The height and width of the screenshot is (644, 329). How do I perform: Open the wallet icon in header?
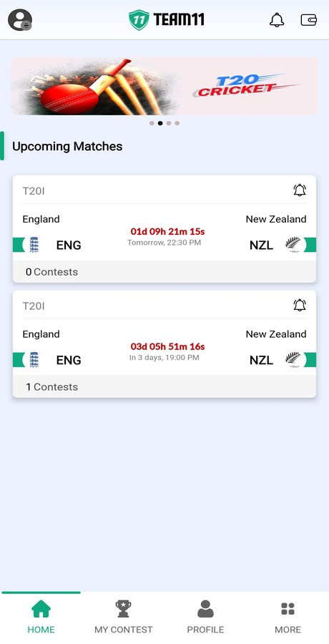coord(308,20)
